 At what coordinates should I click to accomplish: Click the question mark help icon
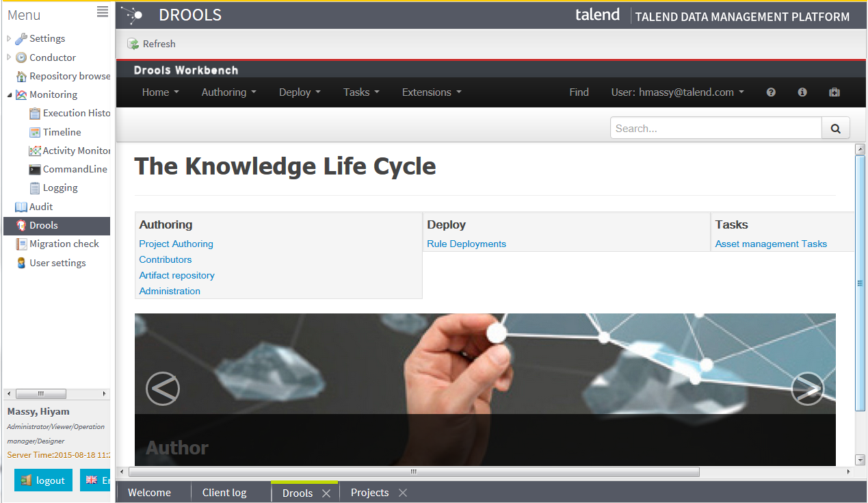click(771, 92)
